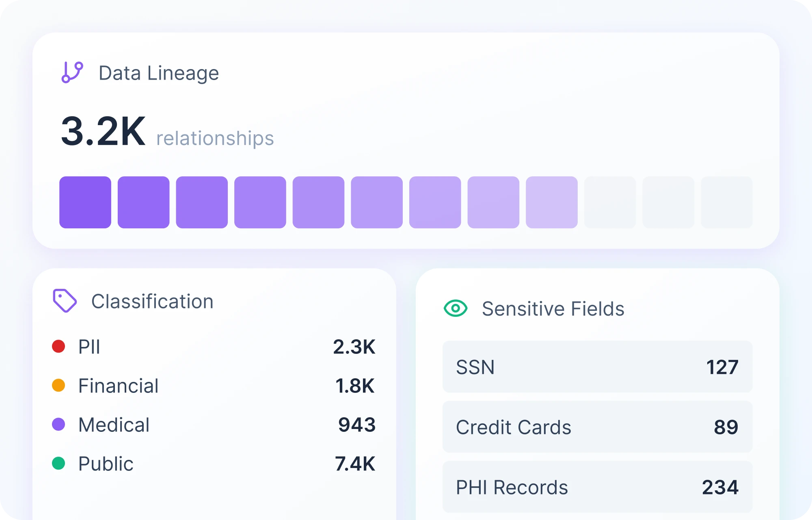The width and height of the screenshot is (812, 520).
Task: Open the Credit Cards row
Action: [597, 427]
